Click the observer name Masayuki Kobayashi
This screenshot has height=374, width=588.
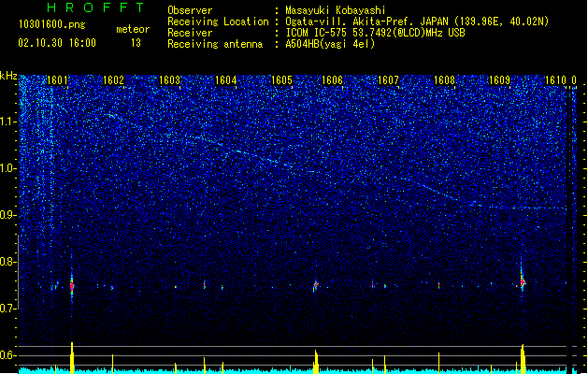pyautogui.click(x=336, y=10)
